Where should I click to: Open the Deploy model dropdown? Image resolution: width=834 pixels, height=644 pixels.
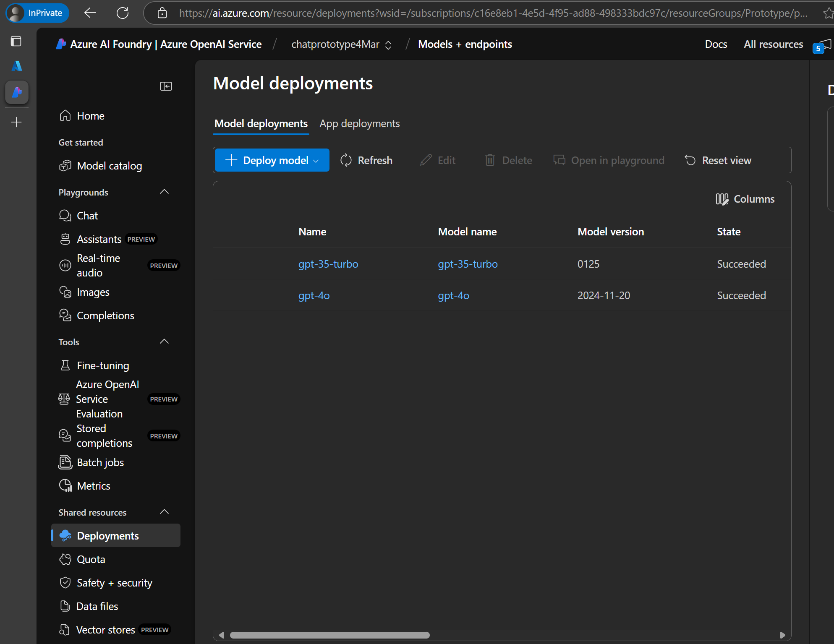click(x=272, y=160)
